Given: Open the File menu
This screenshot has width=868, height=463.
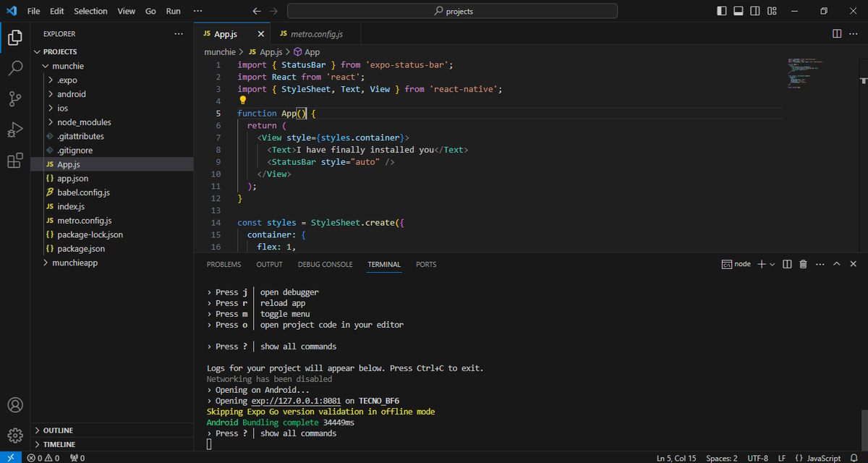Looking at the screenshot, I should coord(33,11).
